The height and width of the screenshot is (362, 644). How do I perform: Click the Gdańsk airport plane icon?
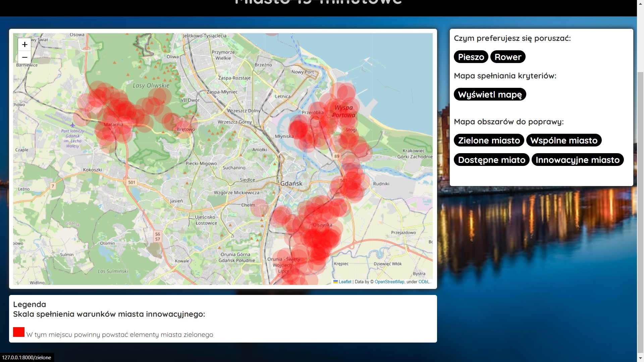[x=72, y=125]
